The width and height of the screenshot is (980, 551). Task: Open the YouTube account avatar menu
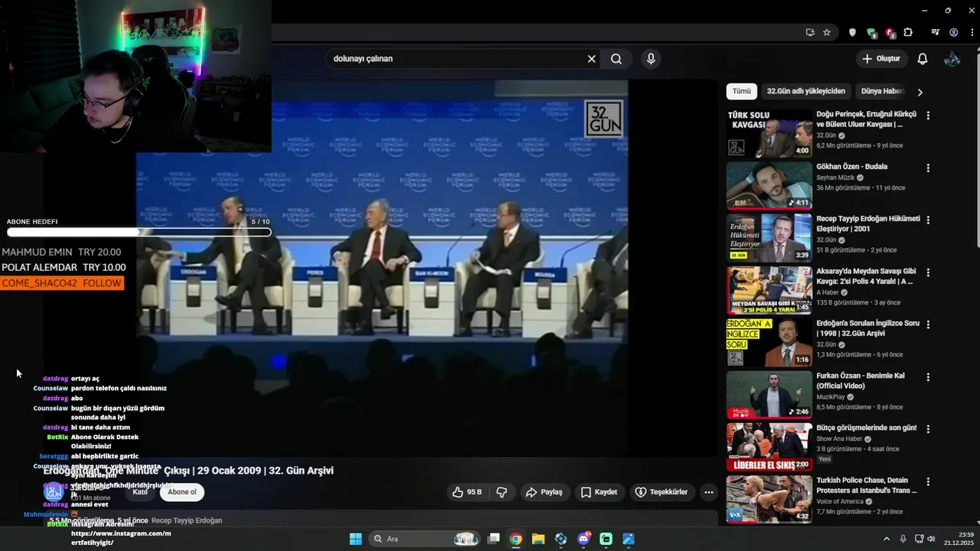tap(952, 59)
